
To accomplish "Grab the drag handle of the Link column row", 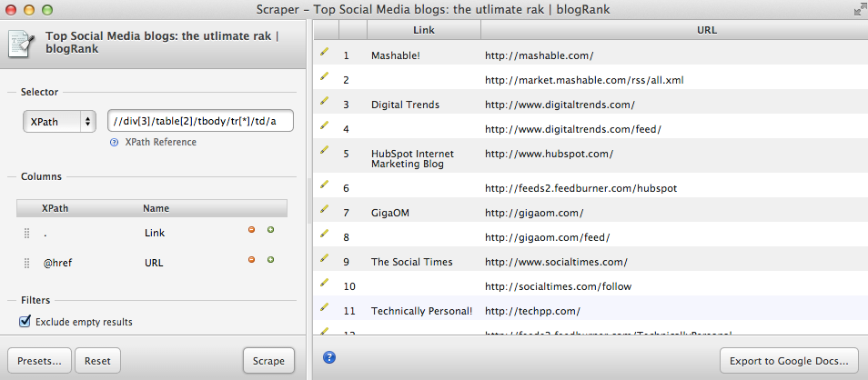I will [x=26, y=234].
